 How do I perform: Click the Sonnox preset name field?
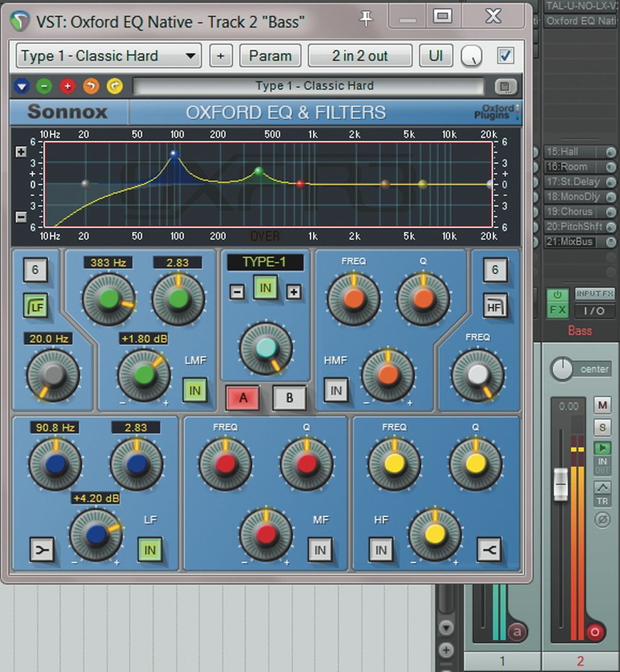[x=308, y=86]
